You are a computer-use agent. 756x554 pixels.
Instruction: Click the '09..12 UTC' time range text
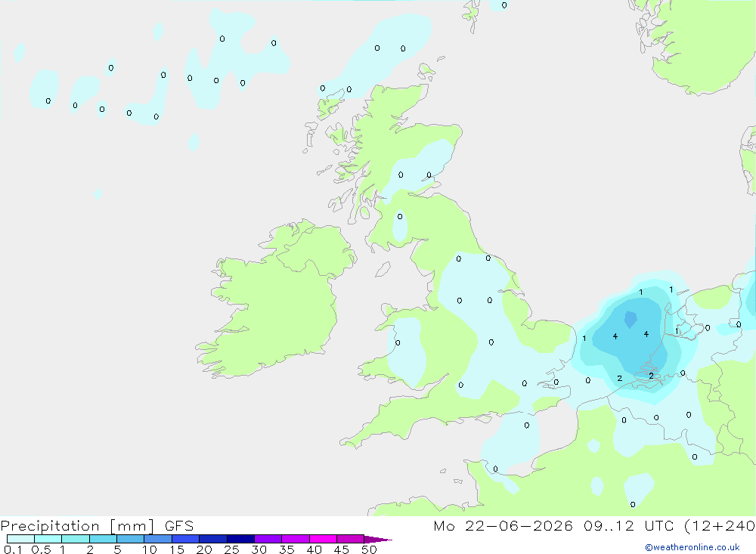pyautogui.click(x=627, y=525)
